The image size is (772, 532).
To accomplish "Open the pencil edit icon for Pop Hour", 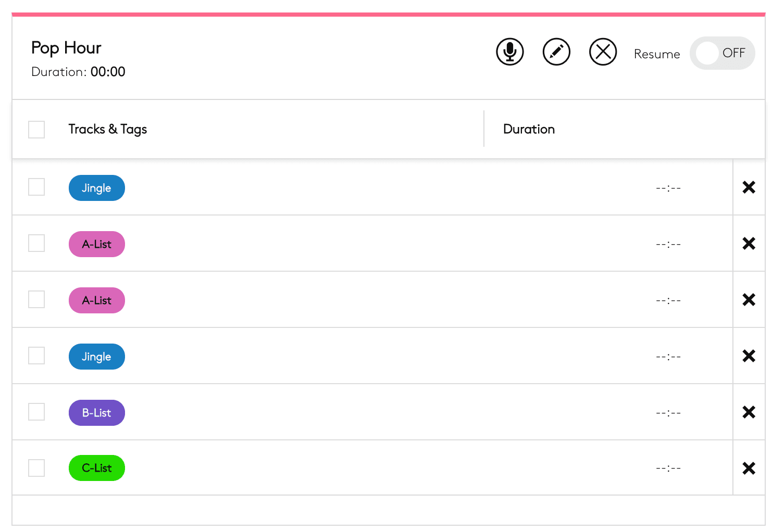I will 556,52.
